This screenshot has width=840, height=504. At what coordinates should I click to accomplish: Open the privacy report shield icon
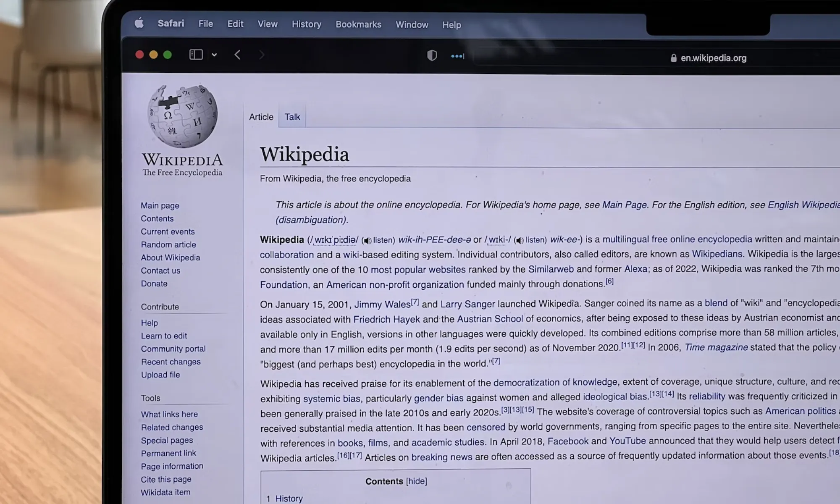coord(432,55)
